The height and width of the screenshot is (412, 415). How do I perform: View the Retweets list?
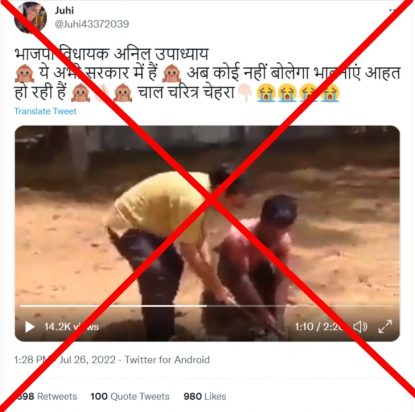pyautogui.click(x=47, y=396)
